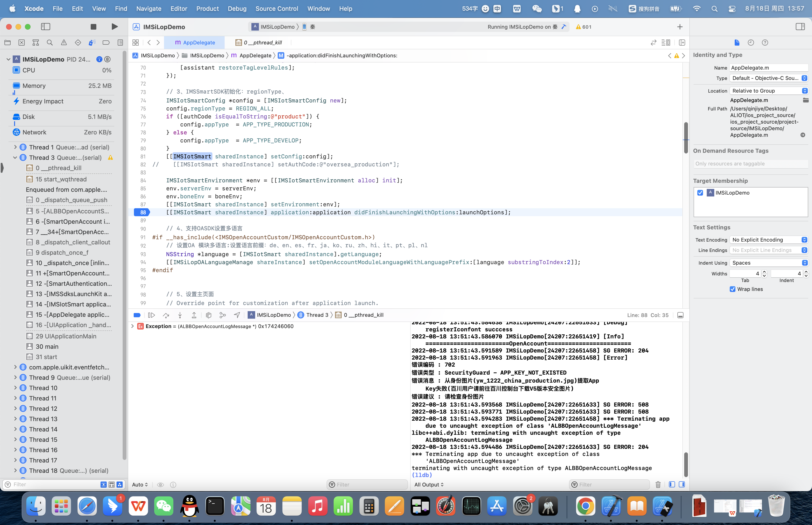This screenshot has height=525, width=812.
Task: Click the Run play button
Action: click(115, 27)
